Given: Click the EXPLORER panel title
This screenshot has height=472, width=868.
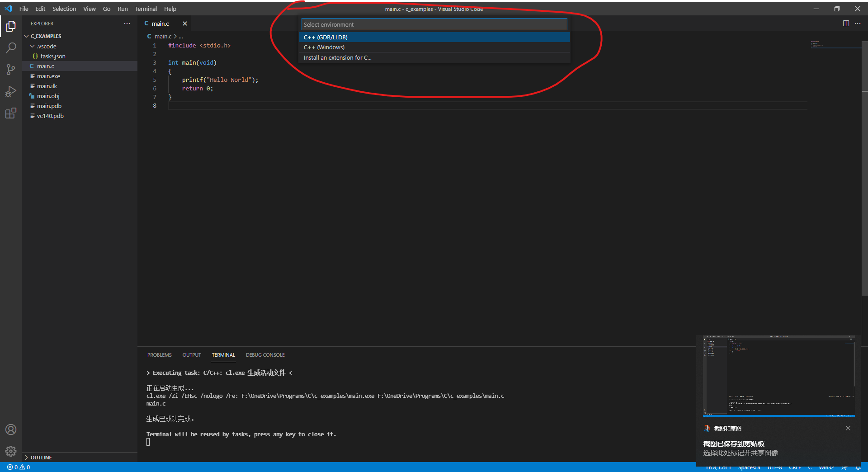Looking at the screenshot, I should coord(42,24).
